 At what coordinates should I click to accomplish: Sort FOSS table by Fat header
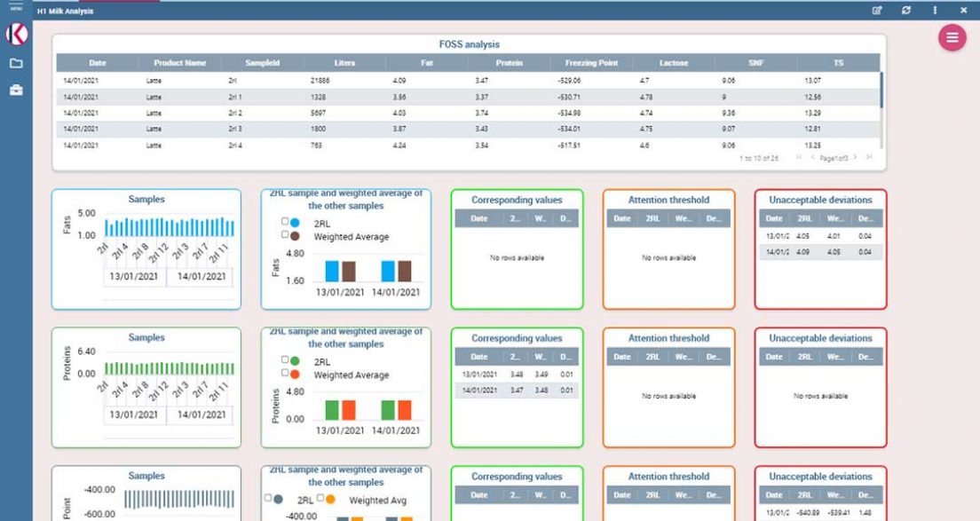(x=427, y=63)
